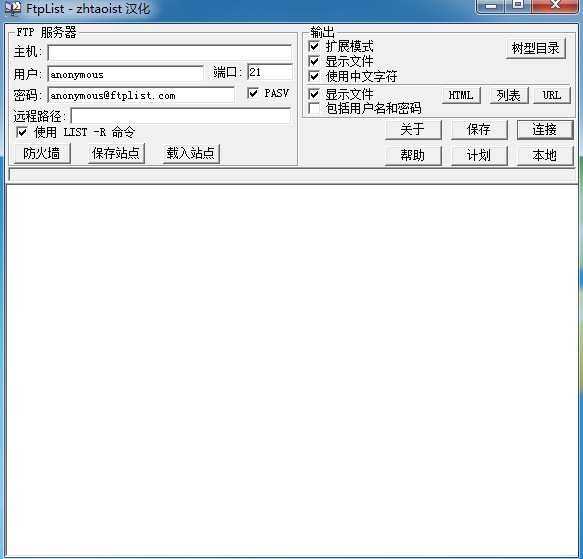Toggle 使用中文字符 checkbox

[x=314, y=76]
